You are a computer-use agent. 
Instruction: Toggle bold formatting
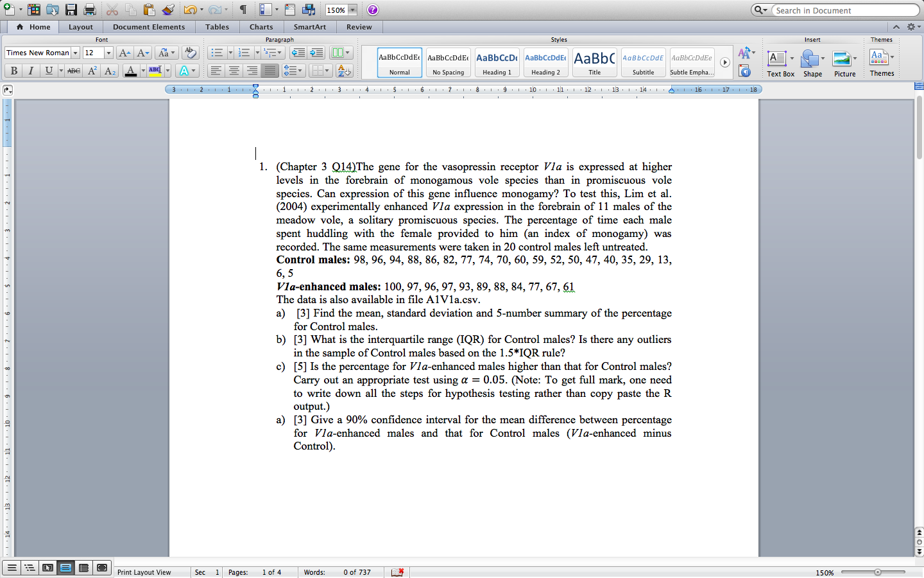point(13,71)
